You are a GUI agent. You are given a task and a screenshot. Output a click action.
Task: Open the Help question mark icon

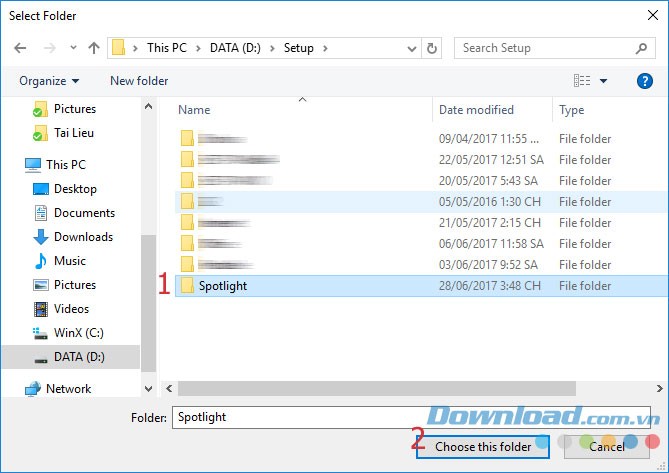click(644, 81)
